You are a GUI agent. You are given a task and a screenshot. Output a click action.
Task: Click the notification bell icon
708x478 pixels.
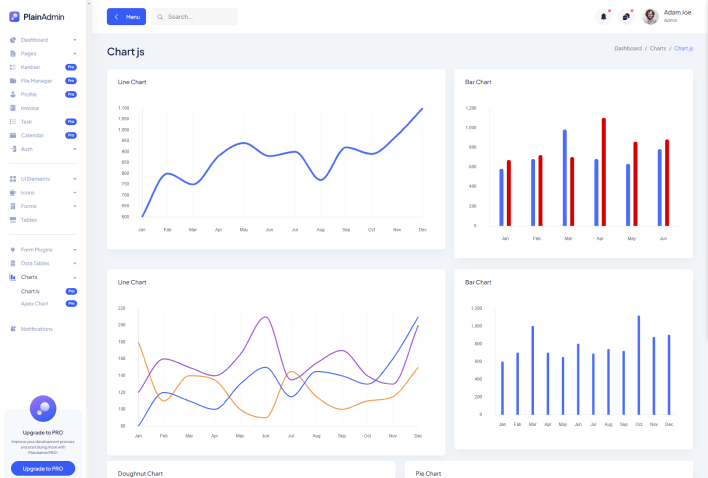point(603,17)
